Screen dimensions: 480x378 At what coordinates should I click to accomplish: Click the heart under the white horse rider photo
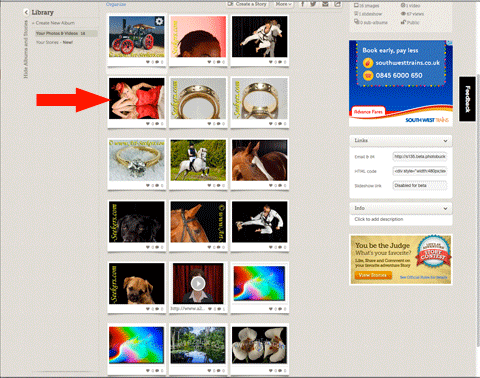209,185
